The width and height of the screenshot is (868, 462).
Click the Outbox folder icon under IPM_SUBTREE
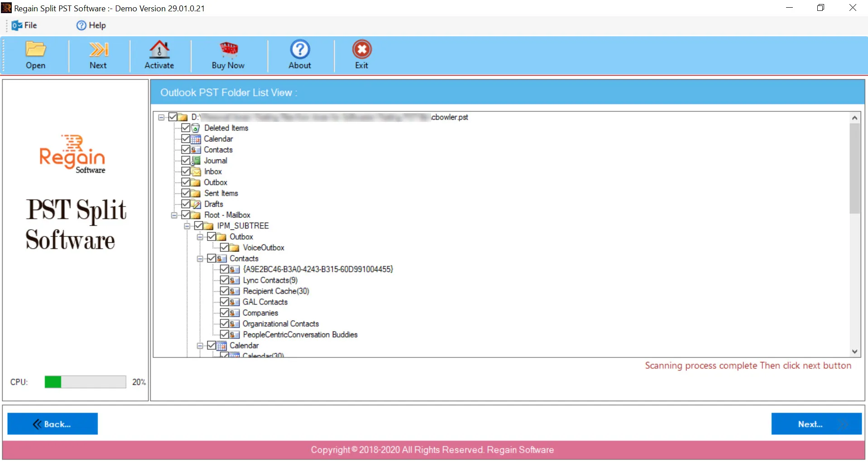[x=221, y=237]
